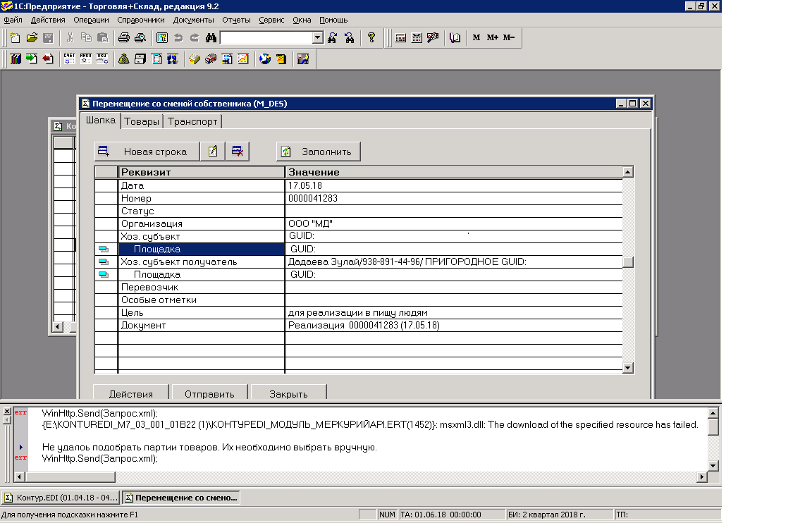Image resolution: width=812 pixels, height=523 pixels.
Task: Open toolbar search combo dropdown arrow
Action: [x=318, y=38]
